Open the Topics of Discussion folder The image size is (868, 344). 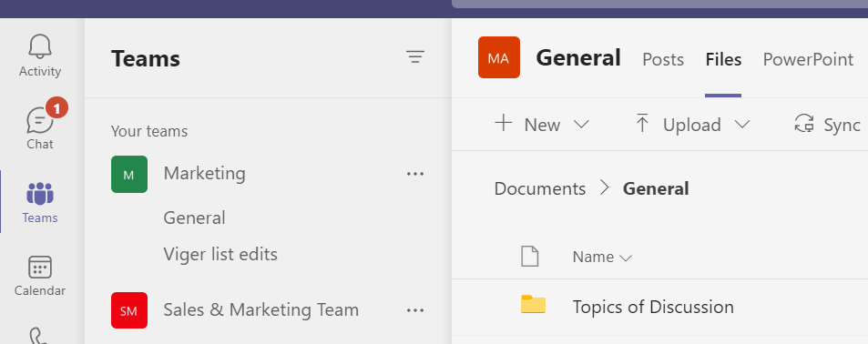point(653,307)
